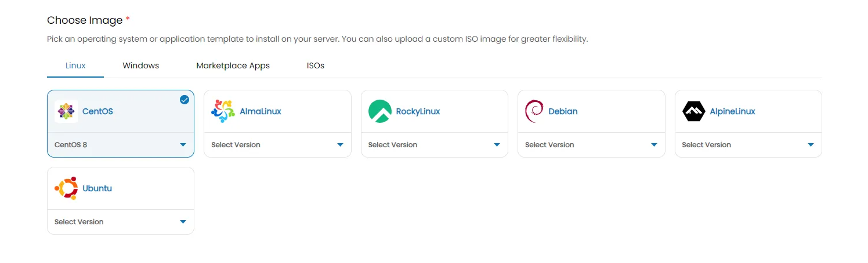Click the RockyLinux green logo icon
This screenshot has height=263, width=868.
(x=380, y=111)
